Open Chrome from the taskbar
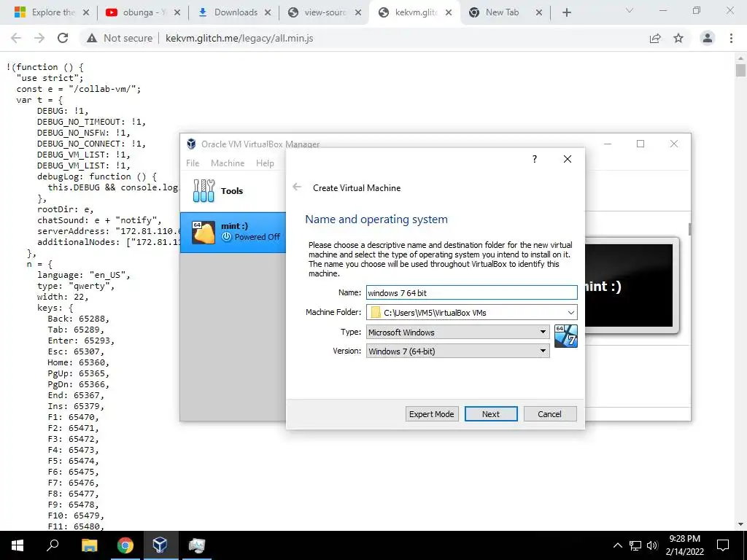 pyautogui.click(x=125, y=545)
